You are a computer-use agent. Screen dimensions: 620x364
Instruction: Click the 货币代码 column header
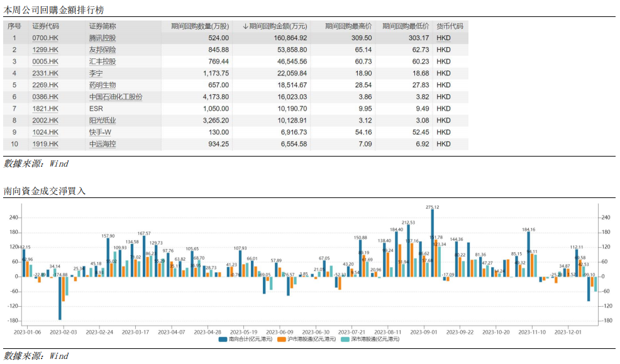pos(450,26)
